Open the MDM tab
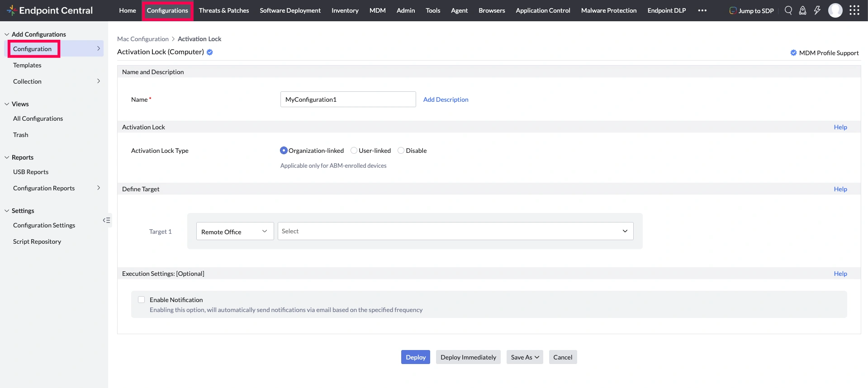 [x=378, y=10]
